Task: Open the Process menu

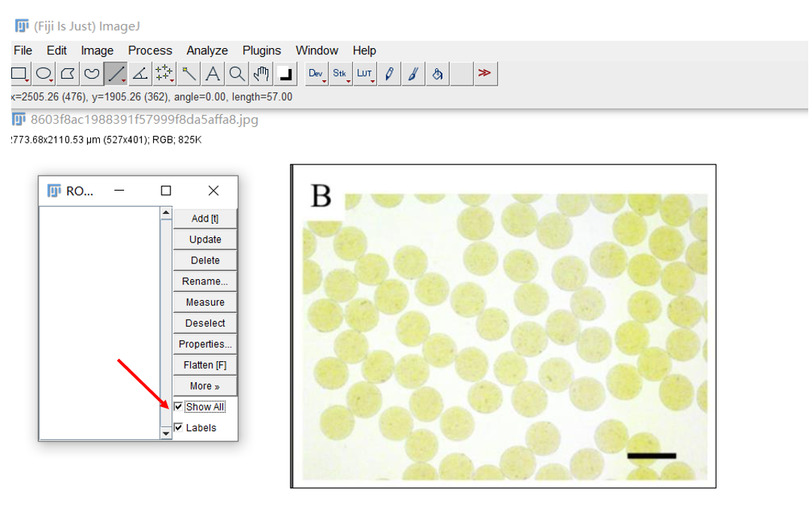Action: [x=149, y=50]
